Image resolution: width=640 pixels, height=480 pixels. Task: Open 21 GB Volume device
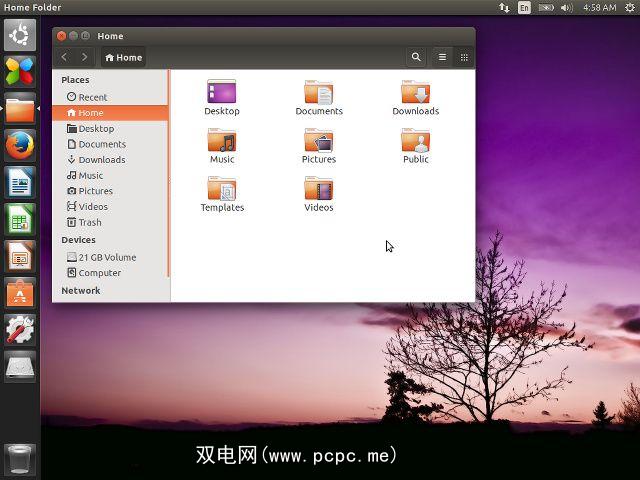(x=107, y=257)
